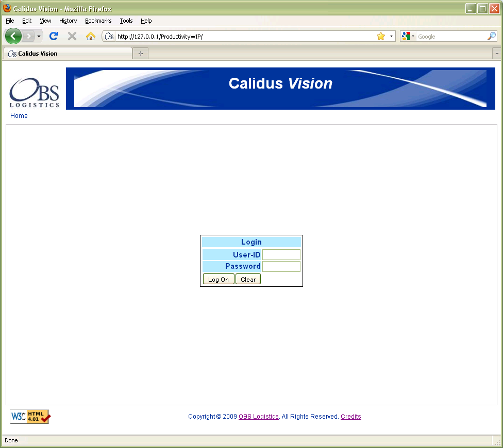Bookmark this page with the star icon
Screen dimensions: 503x448
click(381, 36)
